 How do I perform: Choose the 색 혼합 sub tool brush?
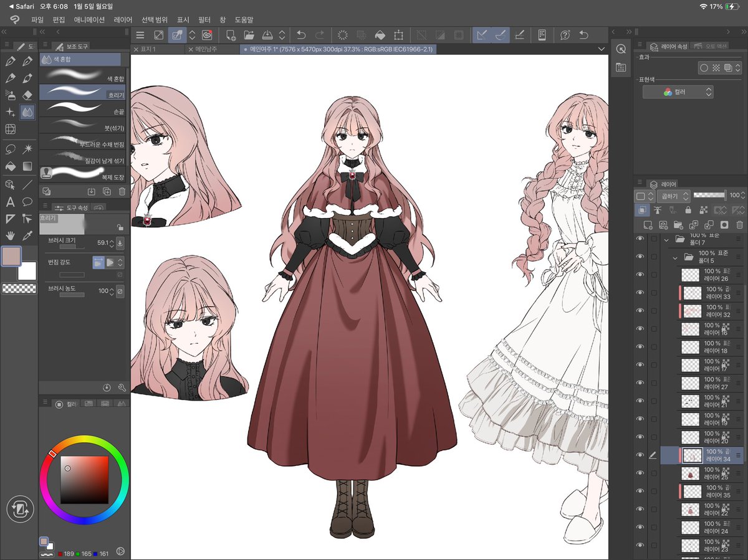[x=83, y=76]
